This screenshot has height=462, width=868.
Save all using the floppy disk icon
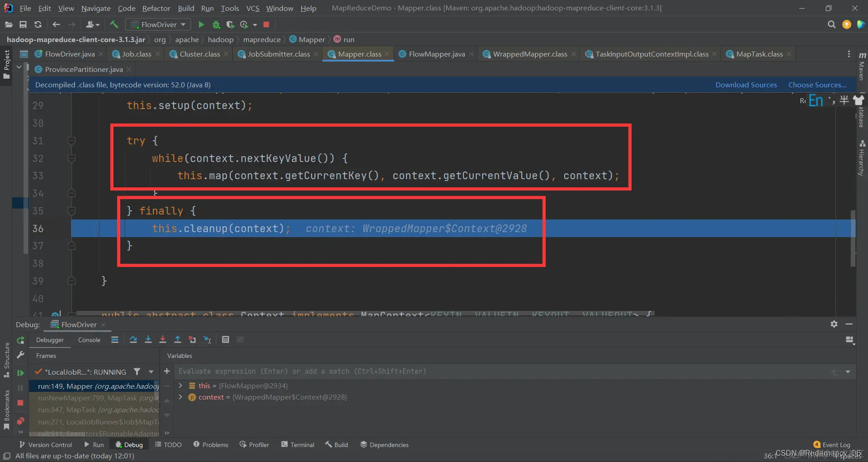[x=23, y=24]
